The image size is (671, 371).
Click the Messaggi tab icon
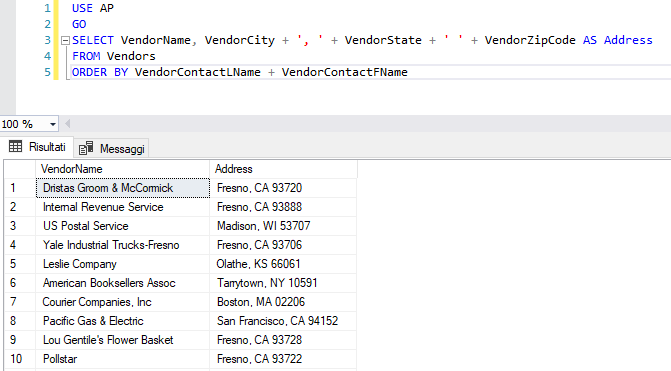[86, 148]
